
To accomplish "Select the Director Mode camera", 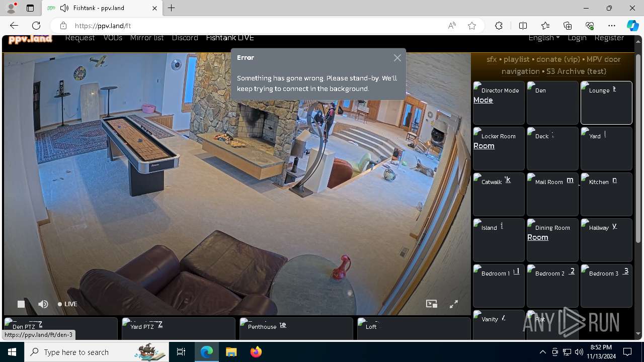I will (499, 103).
